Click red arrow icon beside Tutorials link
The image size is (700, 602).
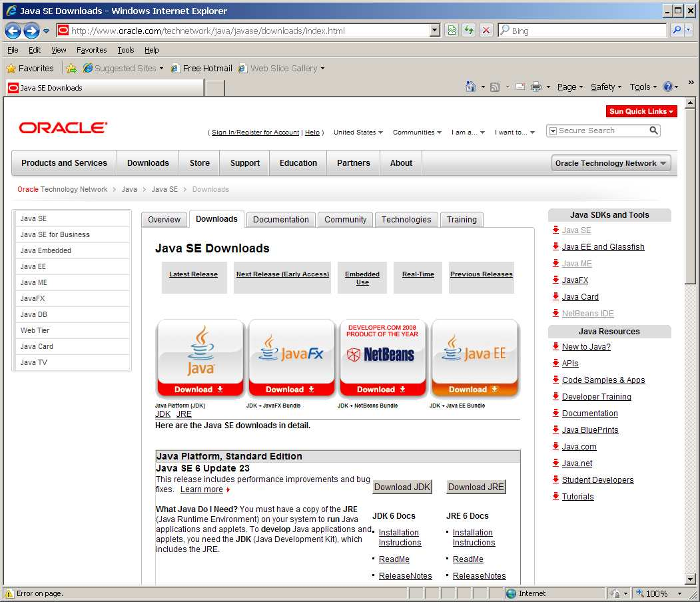coord(555,496)
